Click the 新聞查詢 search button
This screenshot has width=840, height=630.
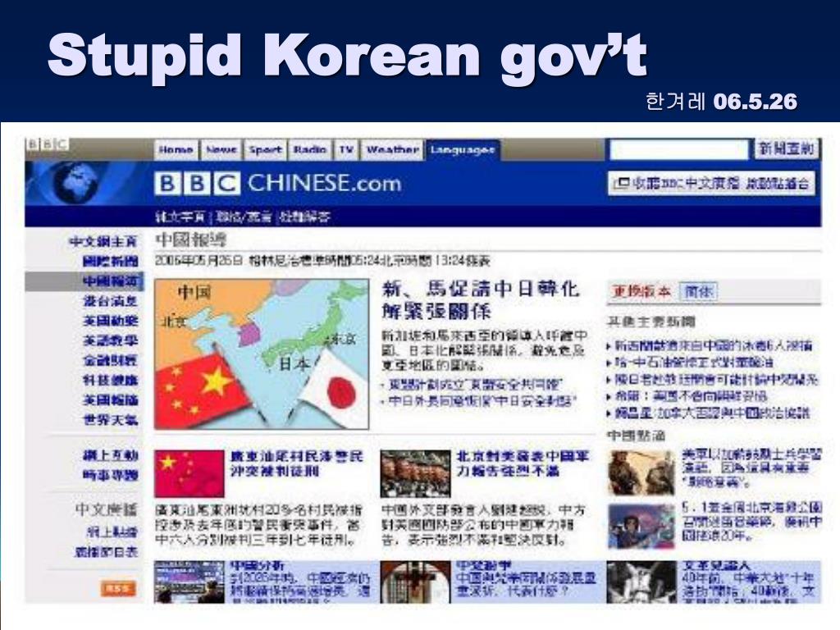(787, 148)
